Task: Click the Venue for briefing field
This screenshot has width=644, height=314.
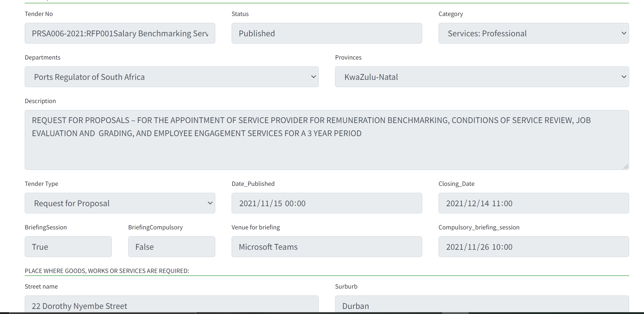Action: [x=326, y=247]
